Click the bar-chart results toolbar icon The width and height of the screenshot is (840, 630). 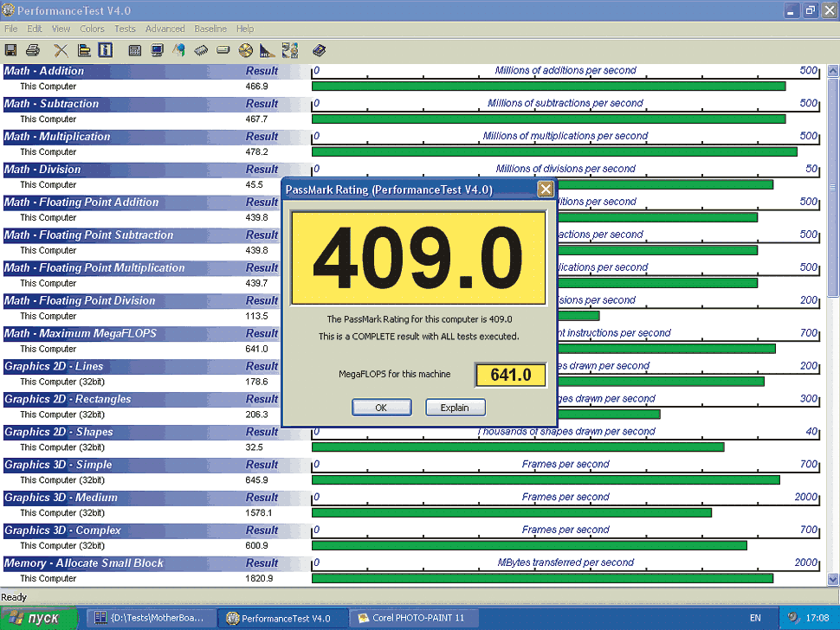coord(84,50)
